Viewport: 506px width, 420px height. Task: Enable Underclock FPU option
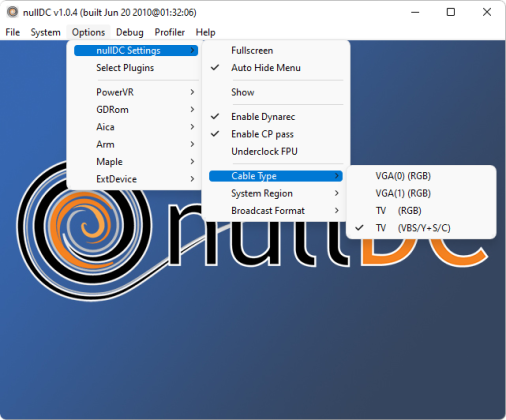(x=276, y=151)
